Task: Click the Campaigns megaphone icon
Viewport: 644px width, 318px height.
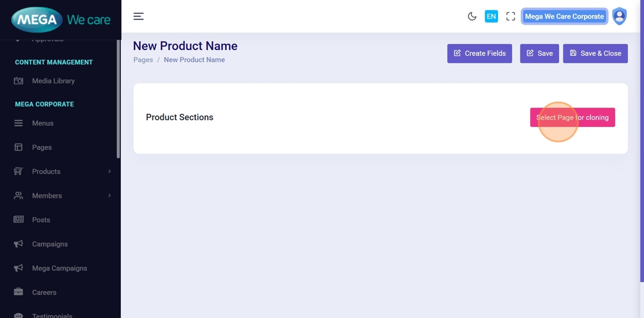Action: pos(18,244)
